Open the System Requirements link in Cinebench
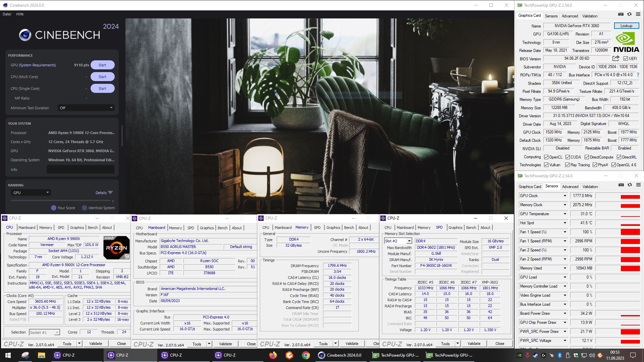 pyautogui.click(x=37, y=65)
